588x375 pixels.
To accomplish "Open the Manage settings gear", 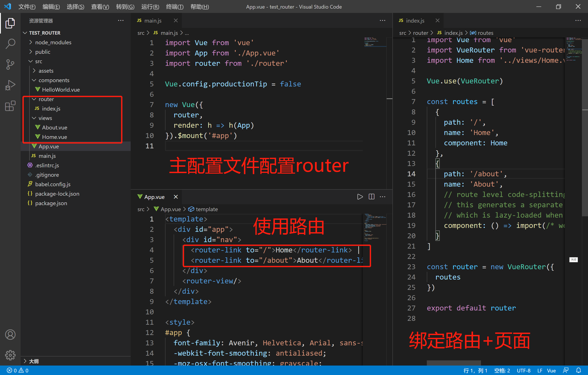I will click(x=10, y=355).
